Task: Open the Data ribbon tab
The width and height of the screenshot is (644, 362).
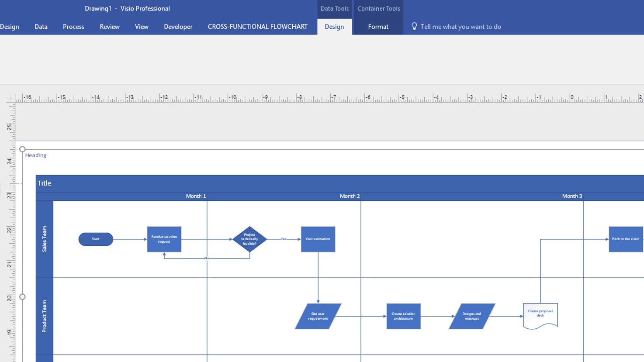Action: (x=41, y=27)
